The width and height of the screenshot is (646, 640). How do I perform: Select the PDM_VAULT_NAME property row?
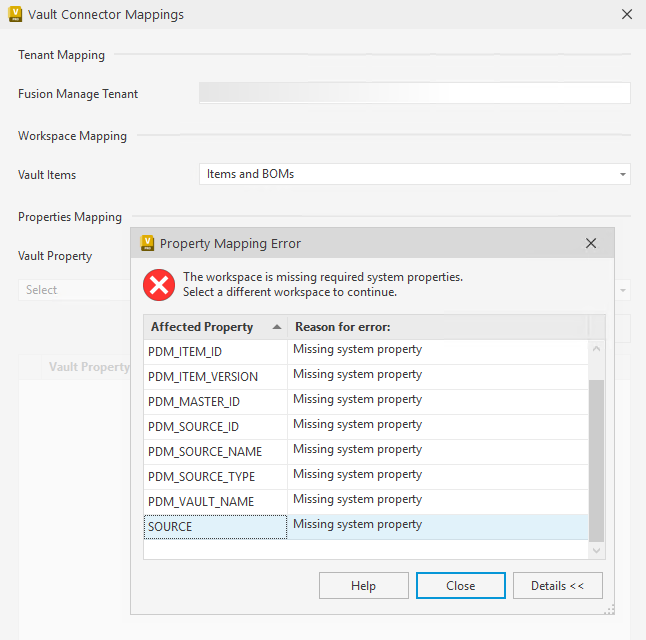pyautogui.click(x=215, y=502)
